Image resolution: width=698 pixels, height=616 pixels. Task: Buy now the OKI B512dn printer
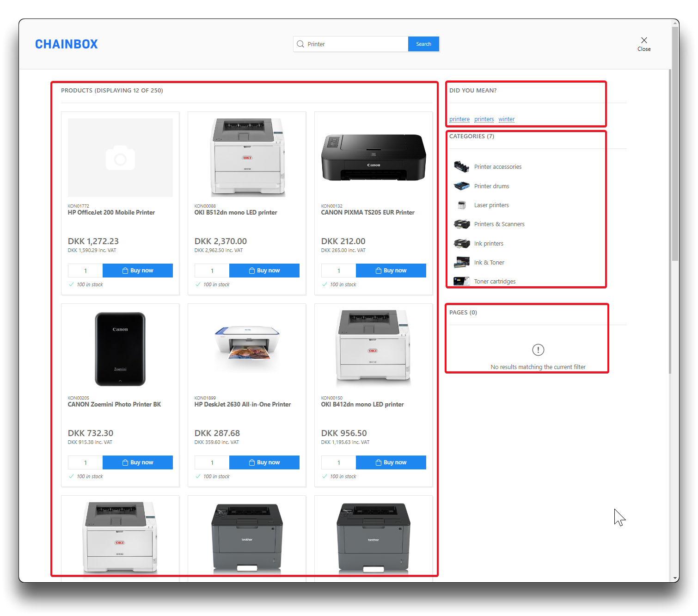pyautogui.click(x=264, y=271)
